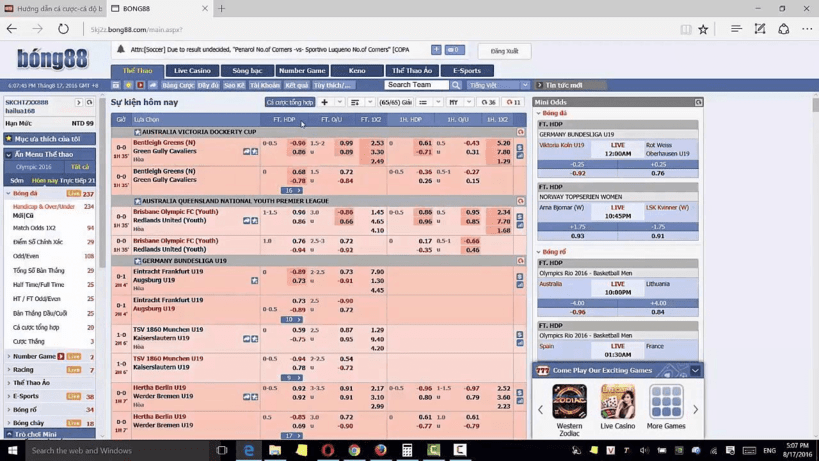The height and width of the screenshot is (461, 819).
Task: Click the Mini Odds refresh icon
Action: (x=698, y=102)
